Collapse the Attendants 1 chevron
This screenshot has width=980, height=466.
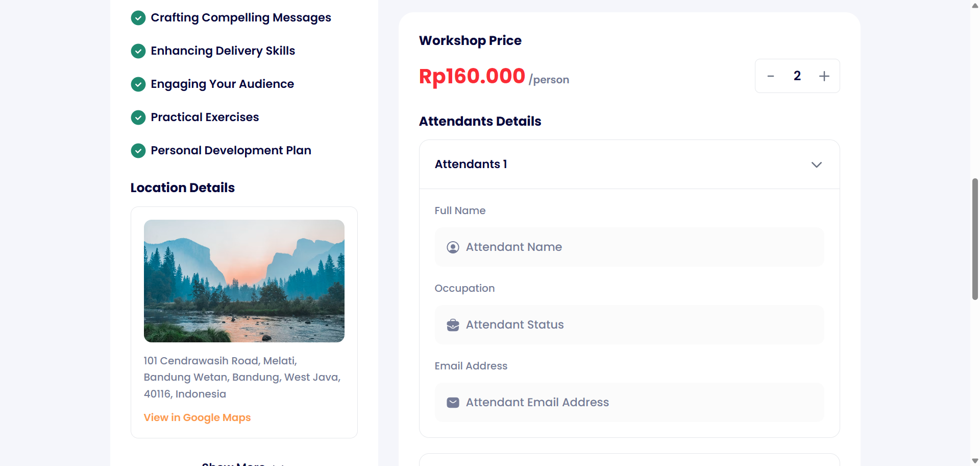coord(816,165)
